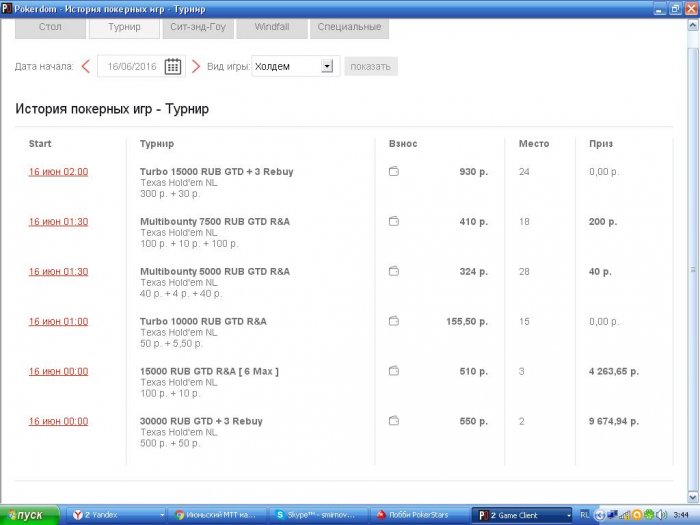Screen dimensions: 700x525
Task: Click the buy-in value 155,50 р.
Action: 467,321
